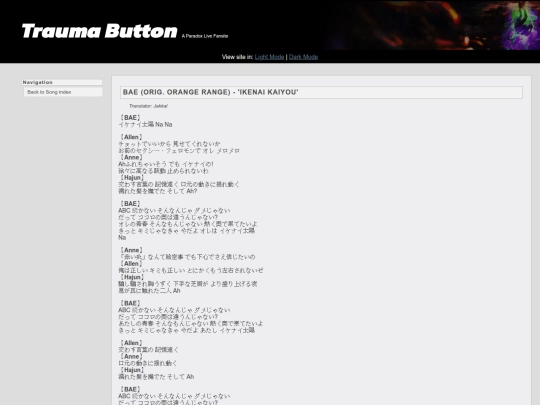Click the lone 'Na' lyric line
The image size is (540, 405).
pyautogui.click(x=122, y=237)
